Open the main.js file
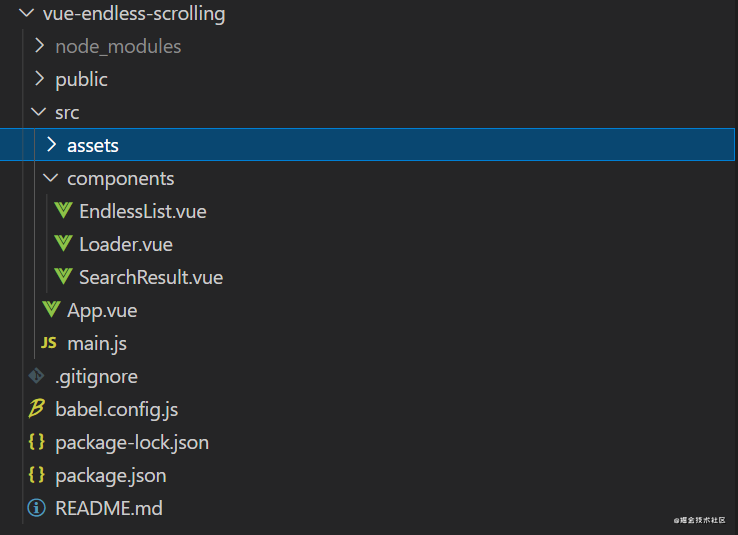The image size is (738, 535). click(x=97, y=343)
